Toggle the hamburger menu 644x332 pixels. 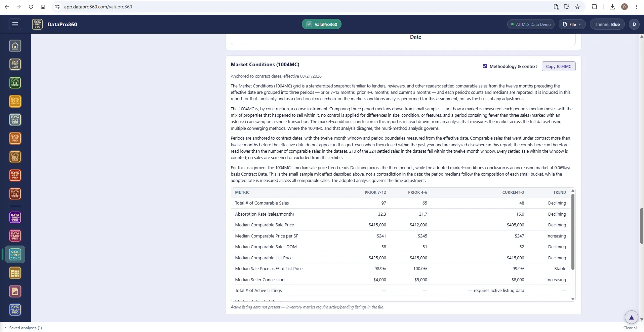click(x=15, y=24)
